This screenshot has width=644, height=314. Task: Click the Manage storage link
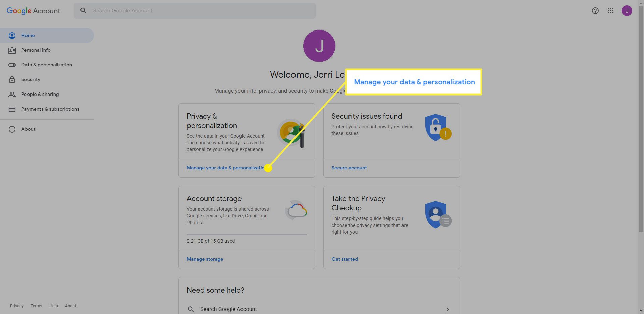205,259
